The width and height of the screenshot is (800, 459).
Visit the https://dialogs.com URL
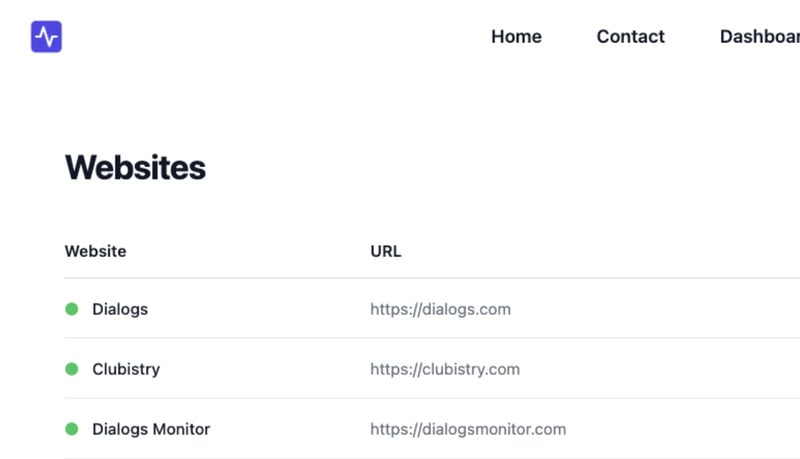pyautogui.click(x=440, y=309)
